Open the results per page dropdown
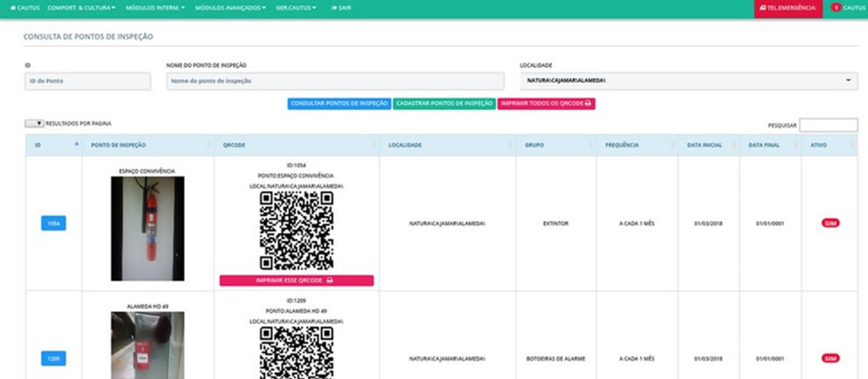Image resolution: width=868 pixels, height=379 pixels. (34, 124)
